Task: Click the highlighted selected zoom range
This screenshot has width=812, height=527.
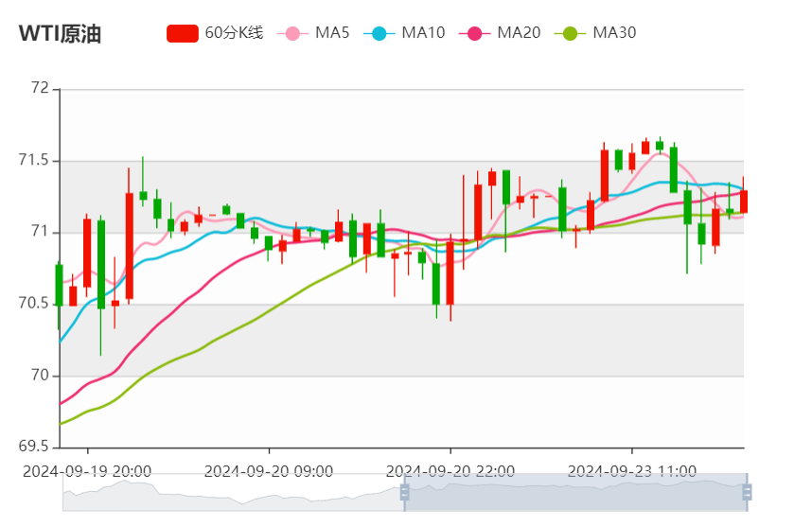Action: [575, 492]
